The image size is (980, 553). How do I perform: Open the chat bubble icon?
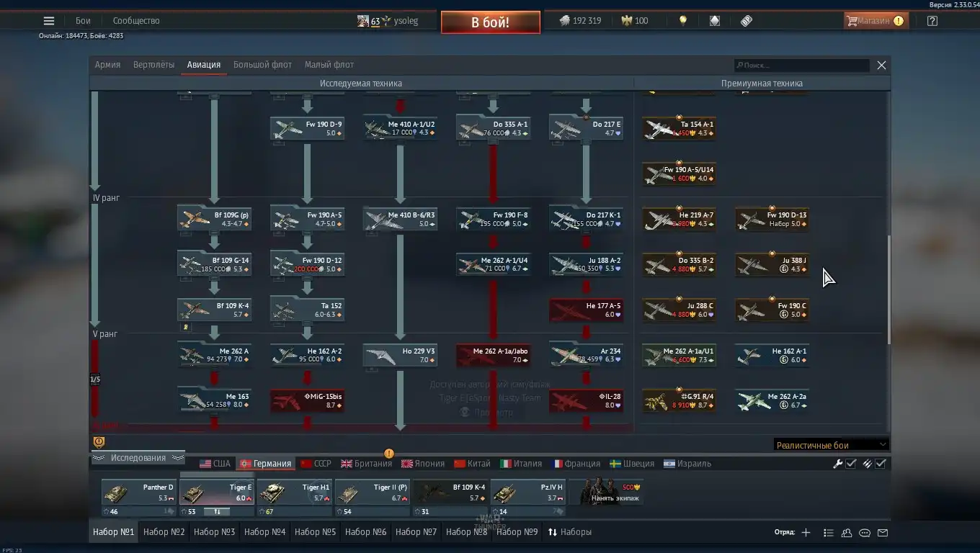(865, 533)
